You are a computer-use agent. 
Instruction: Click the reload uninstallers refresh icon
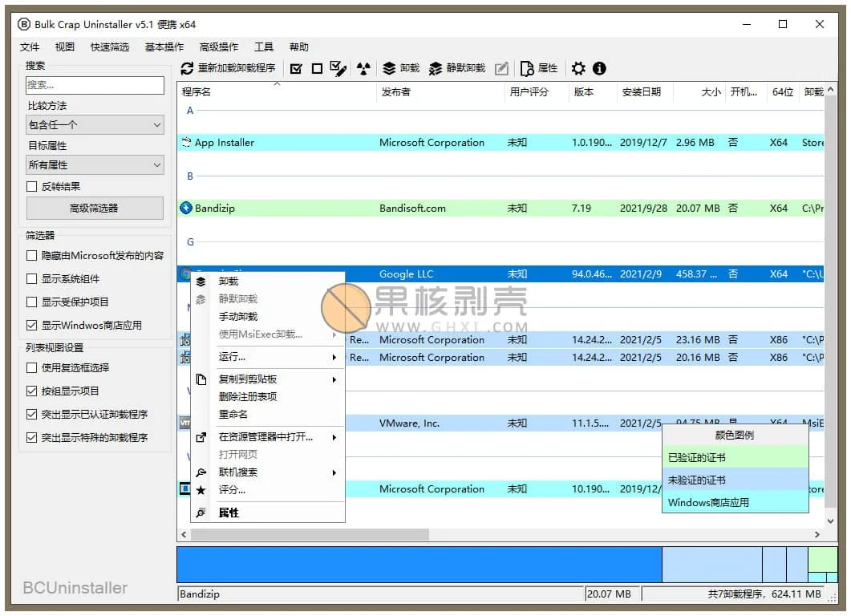[187, 68]
